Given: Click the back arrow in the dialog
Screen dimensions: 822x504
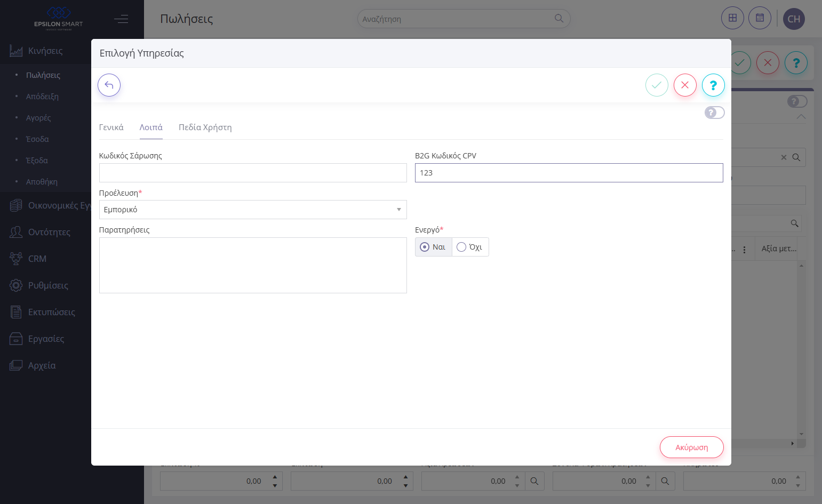Looking at the screenshot, I should coord(109,85).
